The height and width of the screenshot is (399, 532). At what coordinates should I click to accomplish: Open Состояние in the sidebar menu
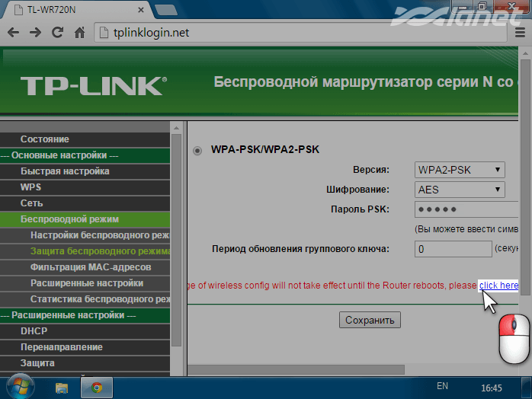pos(45,139)
